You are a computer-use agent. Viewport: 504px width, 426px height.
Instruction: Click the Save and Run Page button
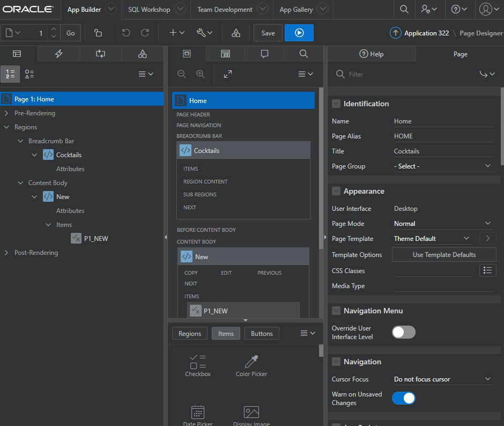[299, 33]
